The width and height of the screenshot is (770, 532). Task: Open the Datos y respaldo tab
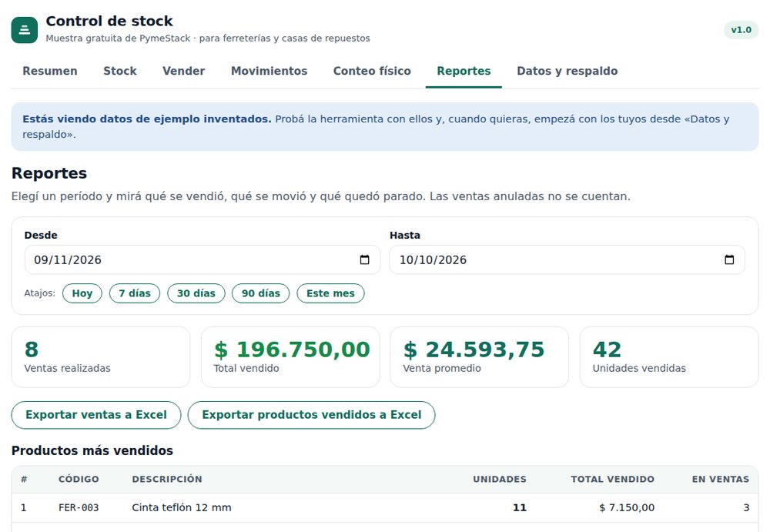(x=567, y=71)
